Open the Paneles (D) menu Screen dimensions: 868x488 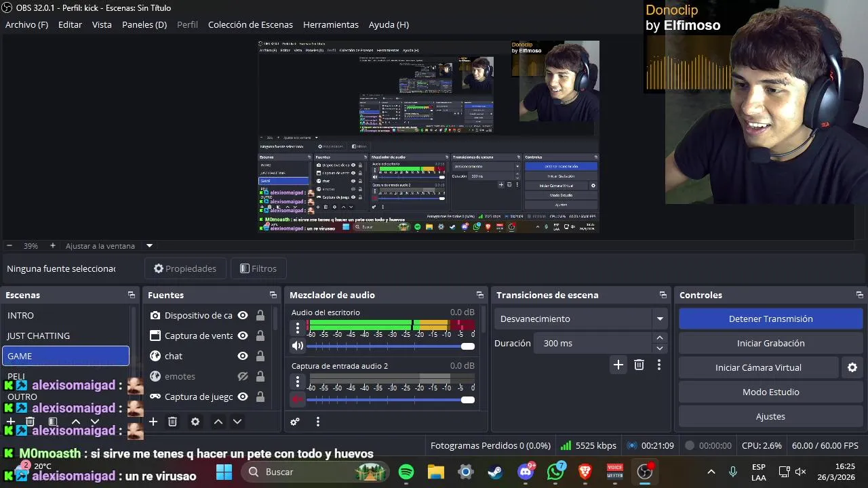tap(144, 24)
